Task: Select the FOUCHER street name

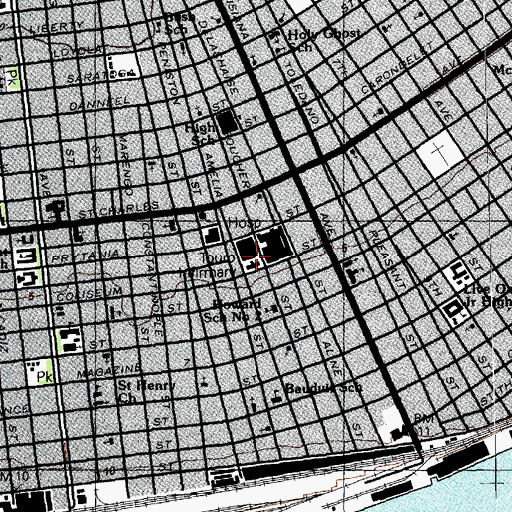Action: 238,161
